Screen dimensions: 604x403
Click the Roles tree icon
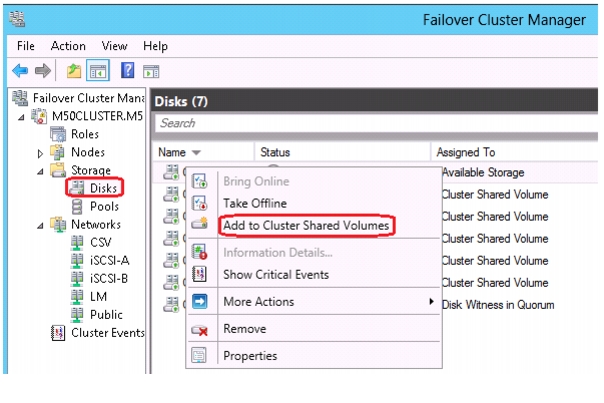(x=58, y=134)
